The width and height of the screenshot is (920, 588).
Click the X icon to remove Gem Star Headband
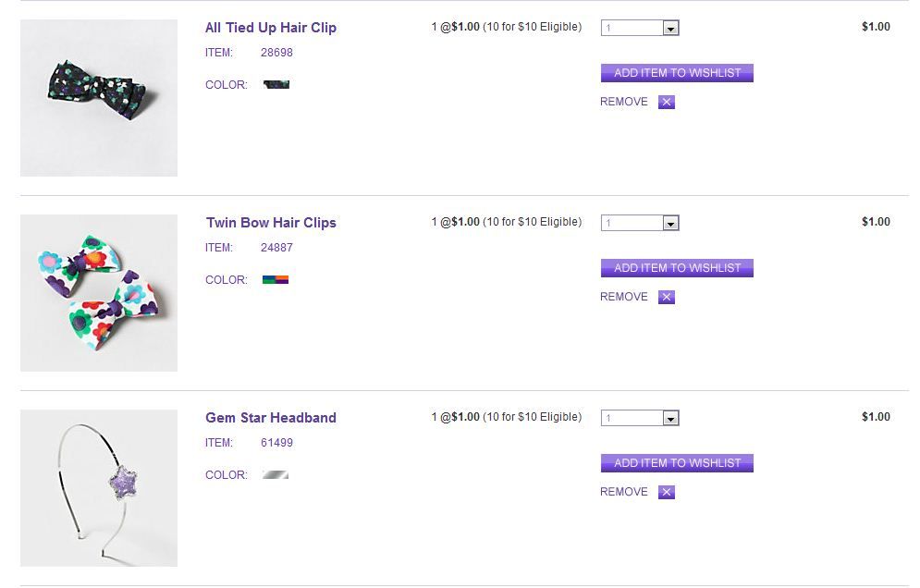(x=667, y=493)
